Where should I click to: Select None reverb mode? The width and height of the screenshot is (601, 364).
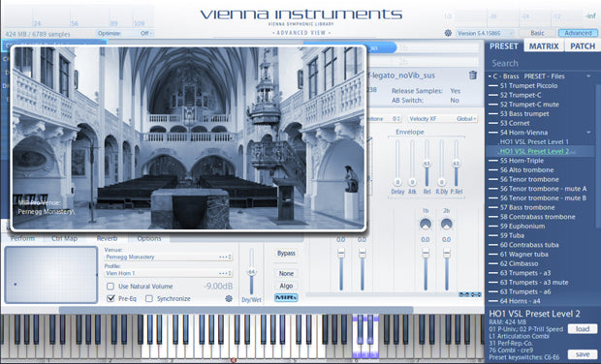[286, 273]
